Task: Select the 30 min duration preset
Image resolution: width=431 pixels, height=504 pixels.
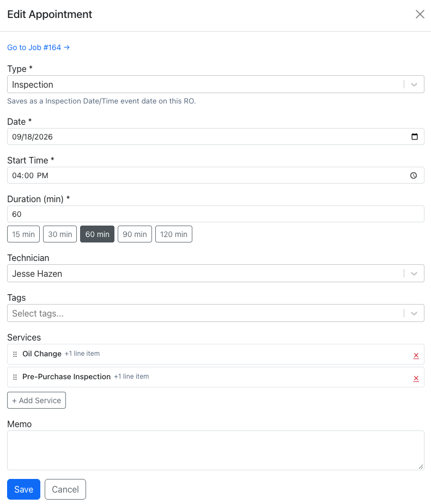Action: click(x=60, y=234)
